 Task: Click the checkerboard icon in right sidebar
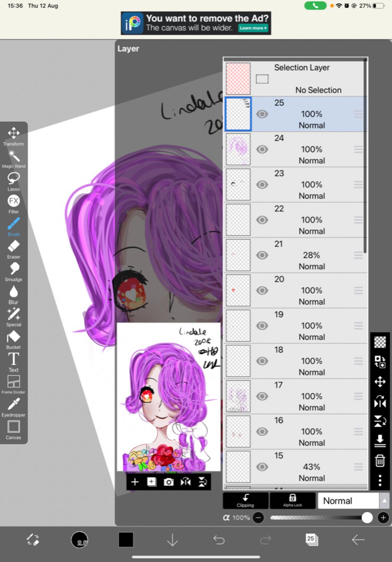[380, 342]
